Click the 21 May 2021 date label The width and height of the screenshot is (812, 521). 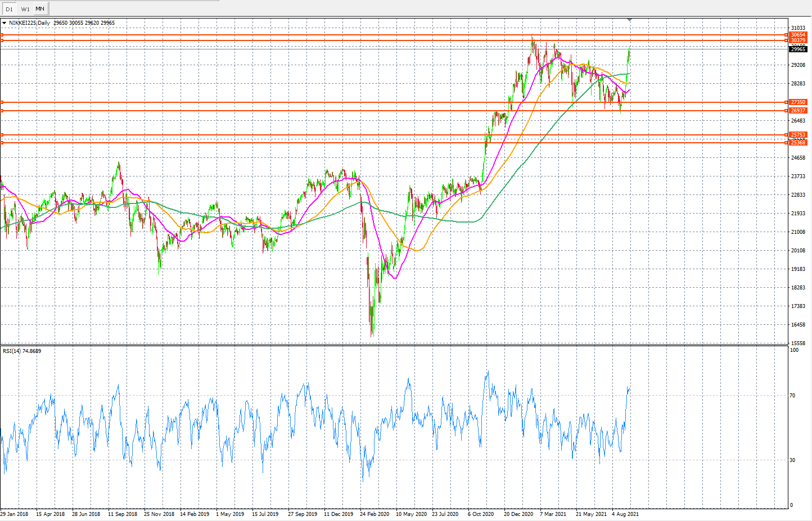click(591, 514)
